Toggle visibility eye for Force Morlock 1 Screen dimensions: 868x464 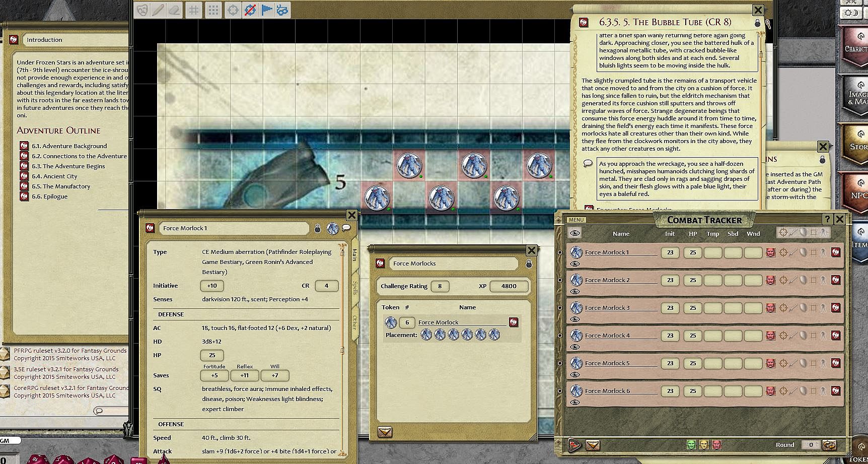pyautogui.click(x=575, y=264)
